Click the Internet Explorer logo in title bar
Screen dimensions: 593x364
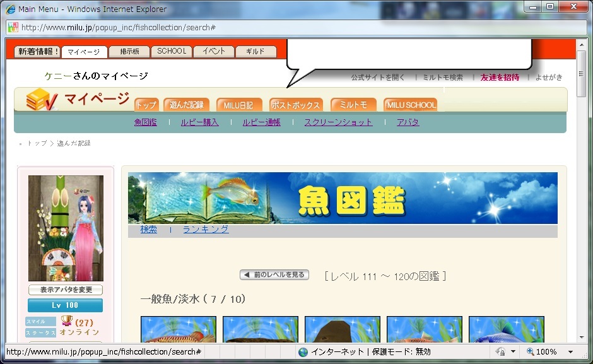pyautogui.click(x=11, y=9)
